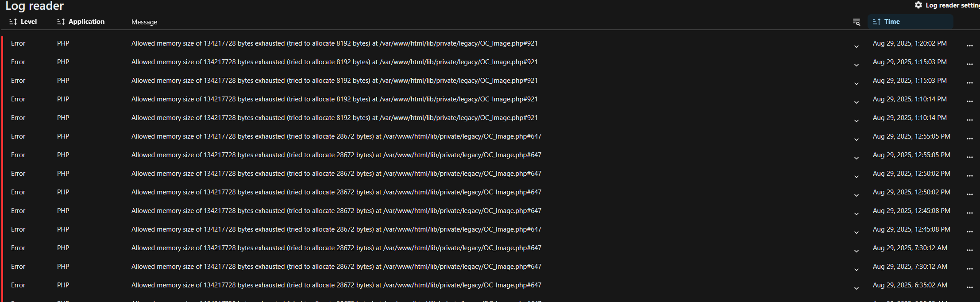Image resolution: width=980 pixels, height=302 pixels.
Task: Click the Log reader page title
Action: [x=35, y=6]
